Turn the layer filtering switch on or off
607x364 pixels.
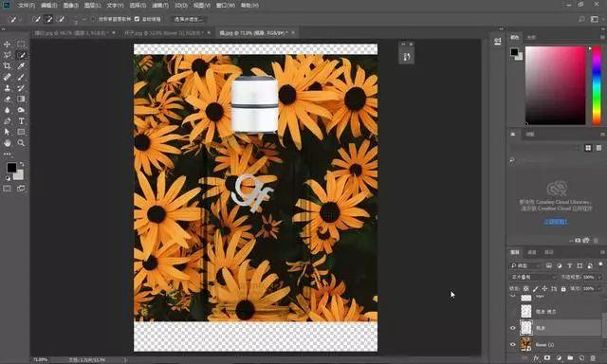click(x=600, y=264)
